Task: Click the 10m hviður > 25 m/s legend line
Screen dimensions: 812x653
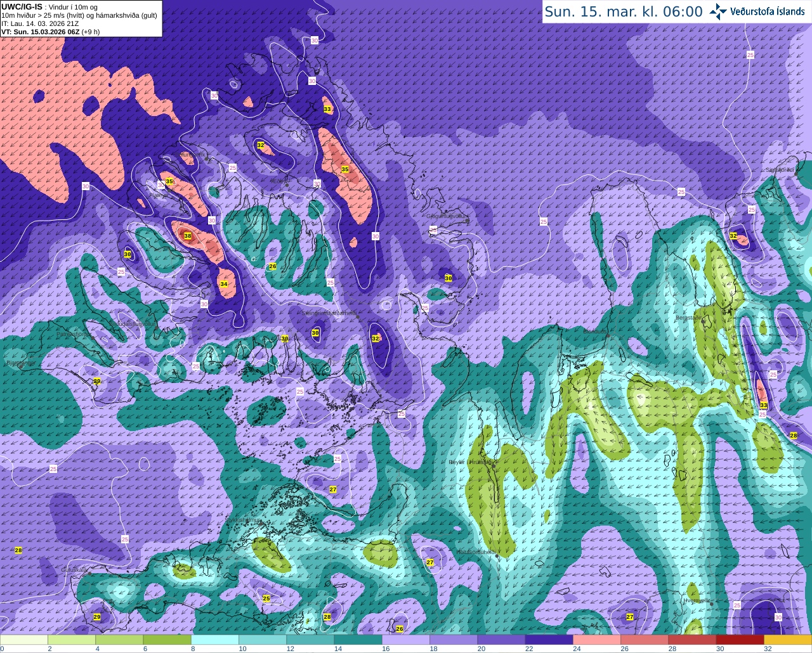Action: point(79,15)
